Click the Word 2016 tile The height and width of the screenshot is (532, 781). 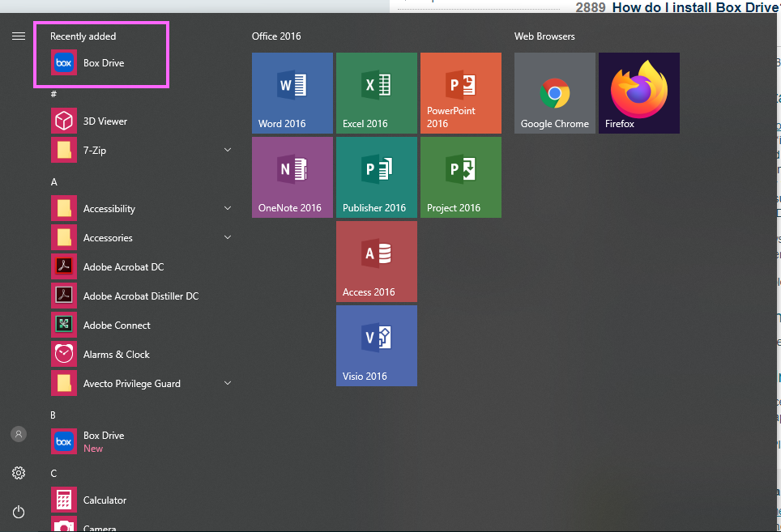tap(292, 93)
